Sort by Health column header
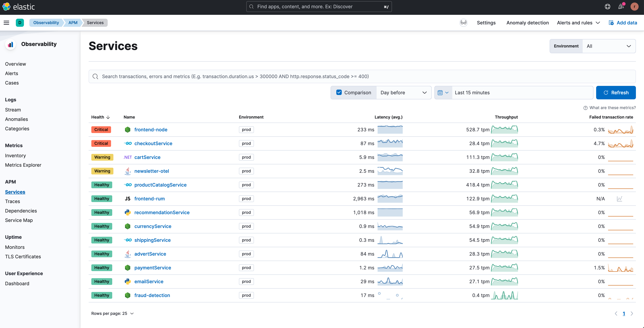The image size is (644, 328). point(100,117)
